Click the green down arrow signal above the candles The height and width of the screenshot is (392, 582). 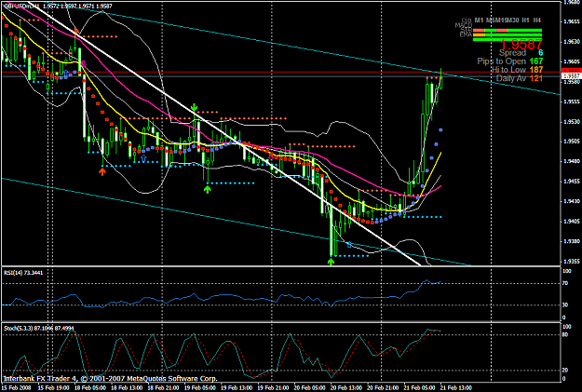pos(194,108)
